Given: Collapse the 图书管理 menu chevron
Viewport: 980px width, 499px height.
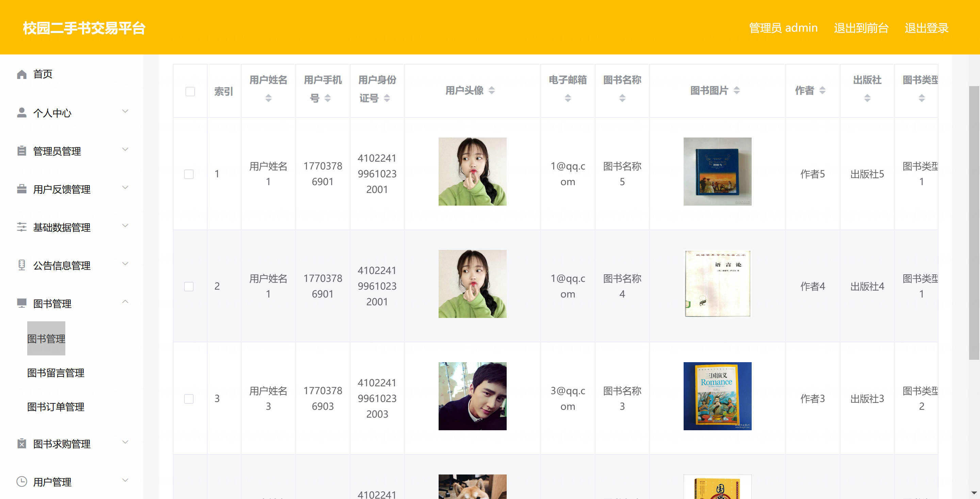Looking at the screenshot, I should coord(125,302).
